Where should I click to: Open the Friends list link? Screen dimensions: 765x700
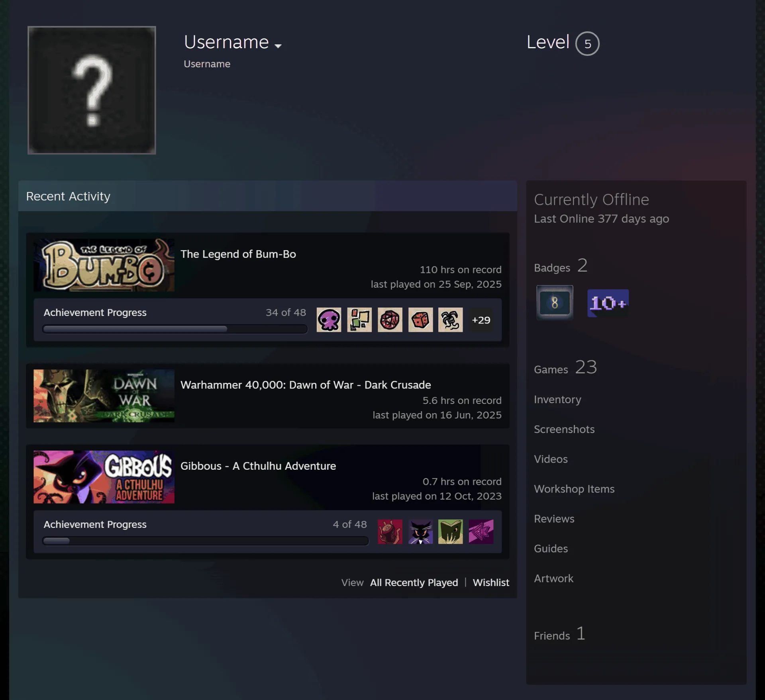(x=560, y=634)
